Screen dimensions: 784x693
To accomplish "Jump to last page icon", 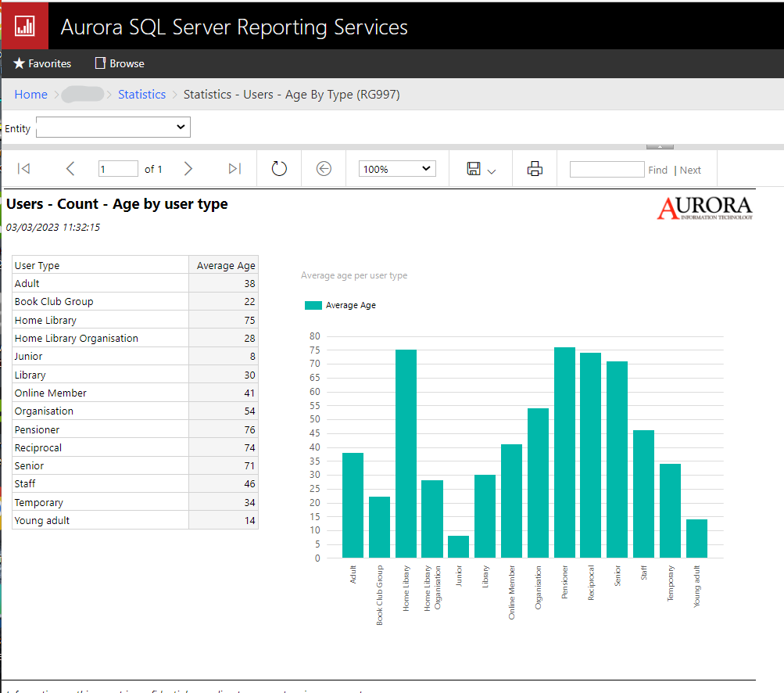I will (x=234, y=169).
